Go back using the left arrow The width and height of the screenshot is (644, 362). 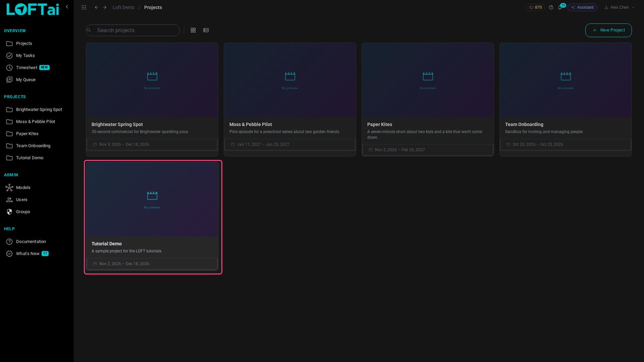coord(97,8)
